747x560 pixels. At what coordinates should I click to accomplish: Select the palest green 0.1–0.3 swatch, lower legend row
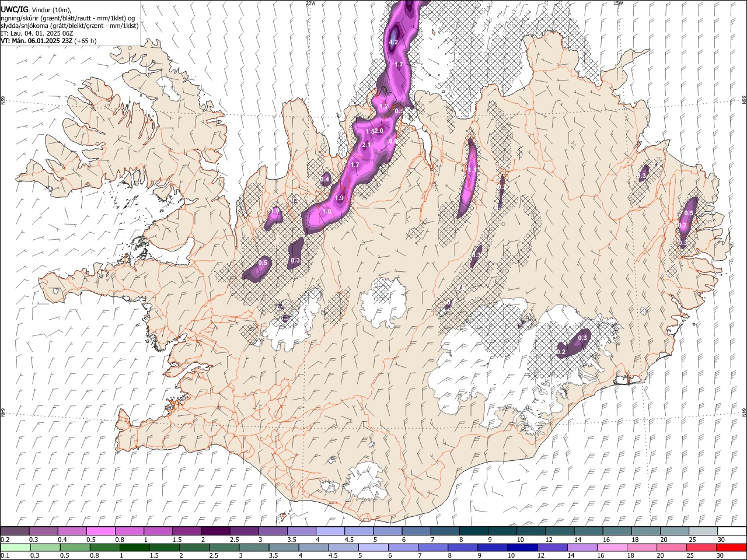[15, 547]
